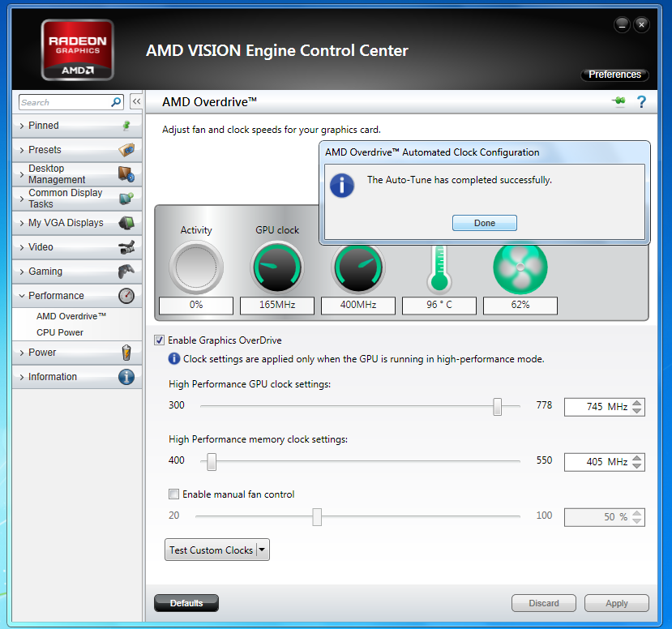
Task: Click the Discard button
Action: (543, 603)
